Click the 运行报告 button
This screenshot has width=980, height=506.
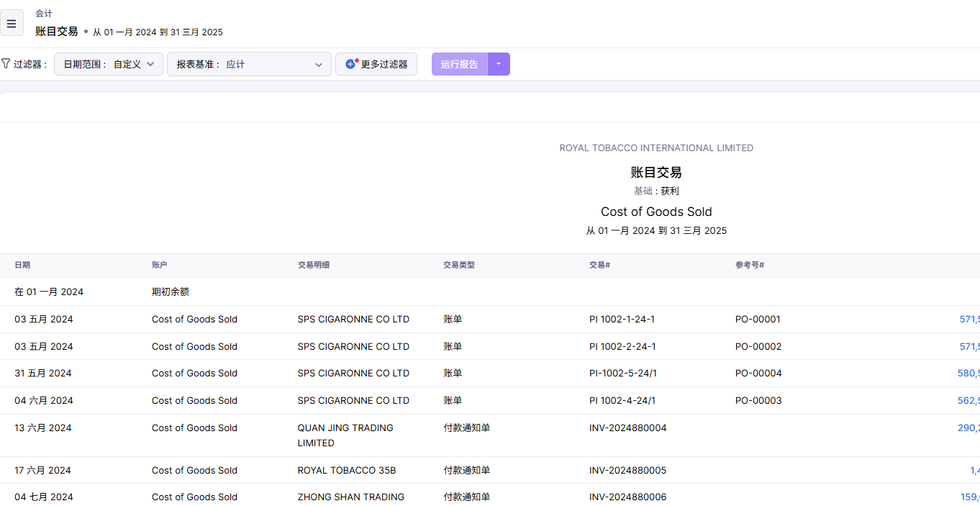pos(460,64)
